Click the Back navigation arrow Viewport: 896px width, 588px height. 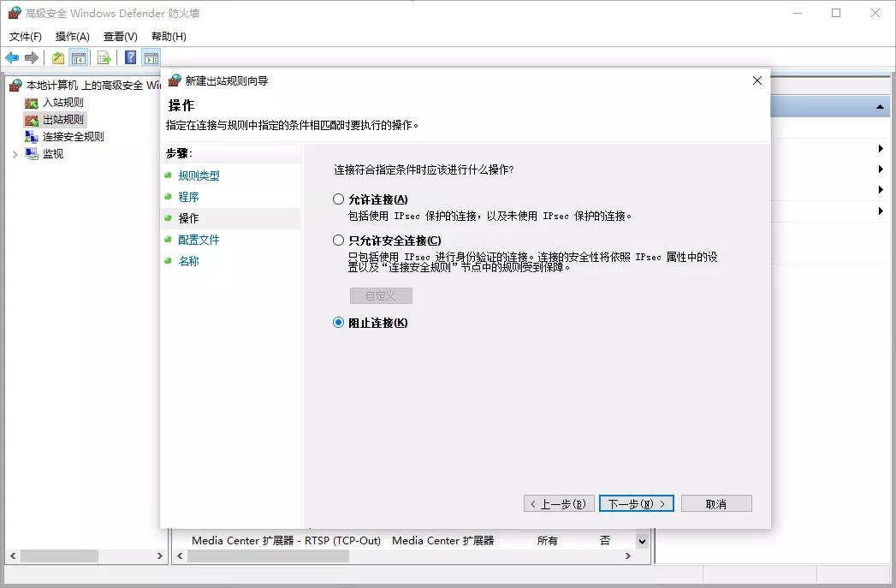(x=12, y=56)
